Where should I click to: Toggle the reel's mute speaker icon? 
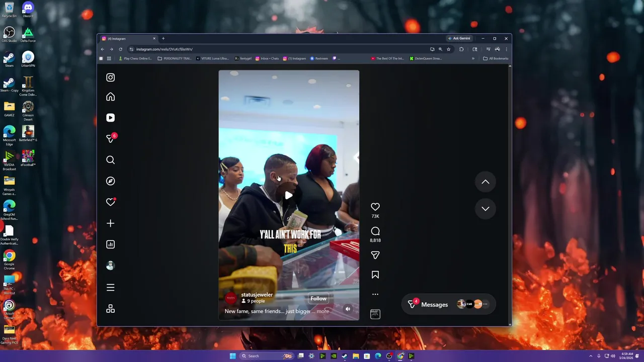348,309
